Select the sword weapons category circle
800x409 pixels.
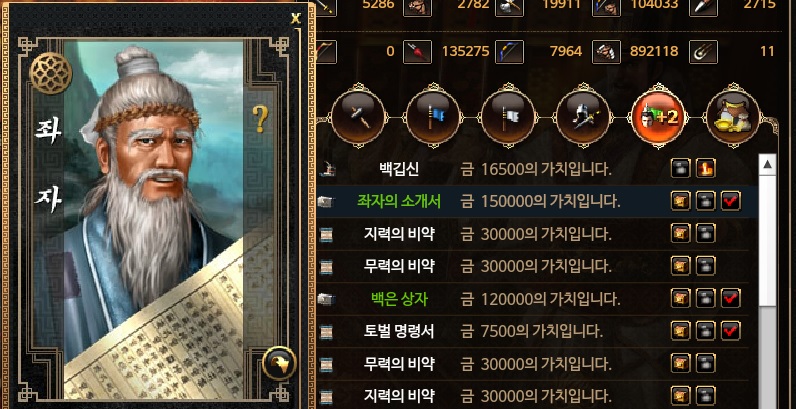pyautogui.click(x=359, y=116)
